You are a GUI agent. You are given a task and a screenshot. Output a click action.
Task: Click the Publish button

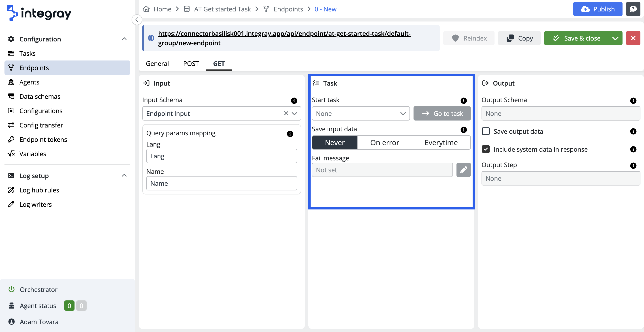[597, 9]
